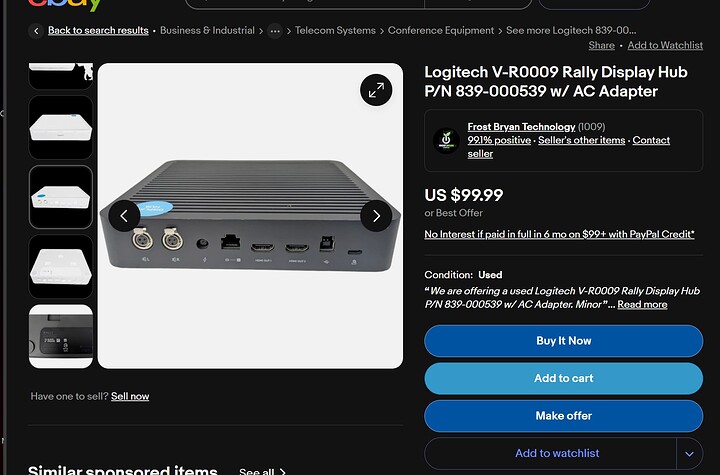
Task: Select the rear ports thumbnail image
Action: point(61,197)
